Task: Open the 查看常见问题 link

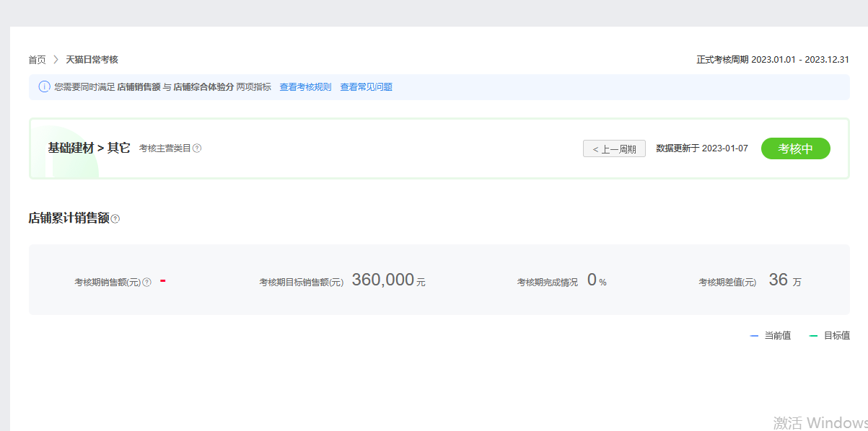Action: [x=366, y=87]
